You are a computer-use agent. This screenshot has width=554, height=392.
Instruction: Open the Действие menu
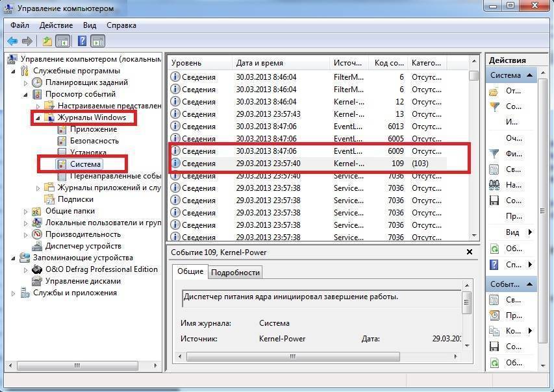click(56, 25)
